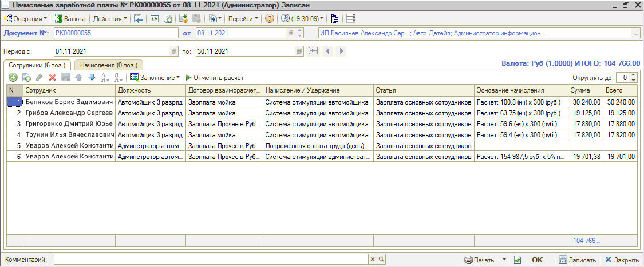The height and width of the screenshot is (267, 644).
Task: Open calendar picker for period start date
Action: (x=174, y=51)
